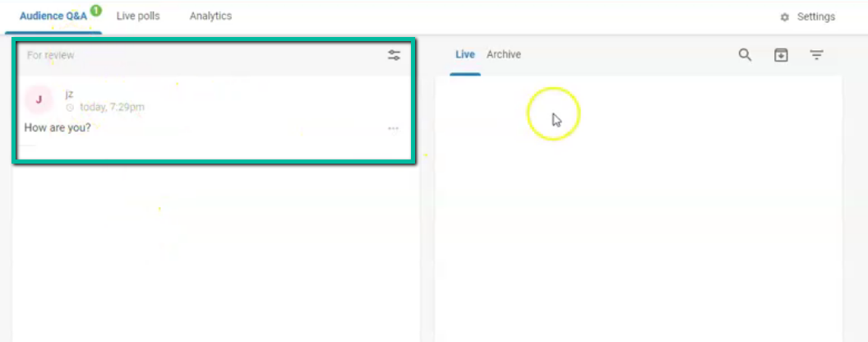The width and height of the screenshot is (868, 342).
Task: Click the green notification badge on Audience Q&A
Action: pos(96,10)
